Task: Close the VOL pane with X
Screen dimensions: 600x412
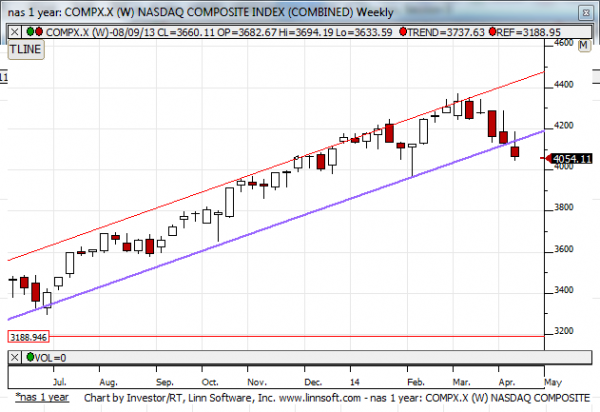Action: pos(16,356)
